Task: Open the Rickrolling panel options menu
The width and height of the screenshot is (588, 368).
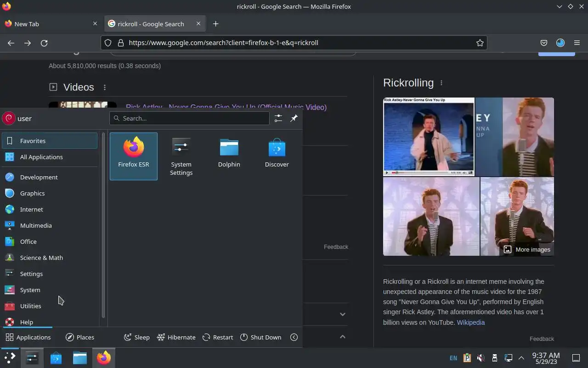Action: (x=441, y=83)
